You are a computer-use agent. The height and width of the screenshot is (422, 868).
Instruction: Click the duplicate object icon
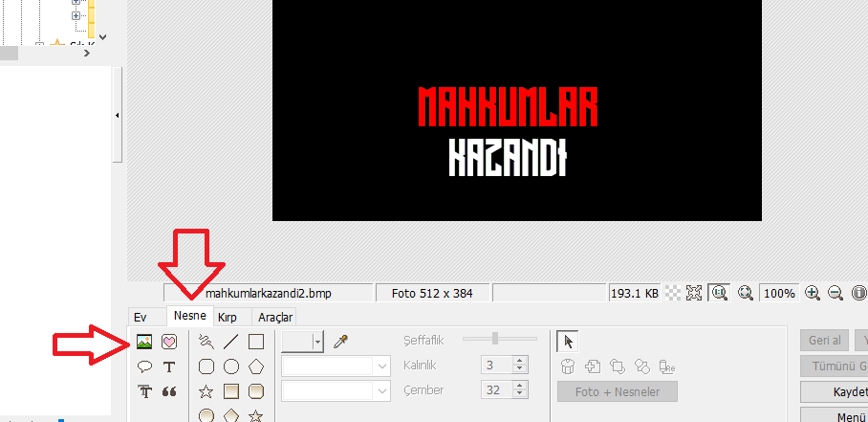pos(593,366)
